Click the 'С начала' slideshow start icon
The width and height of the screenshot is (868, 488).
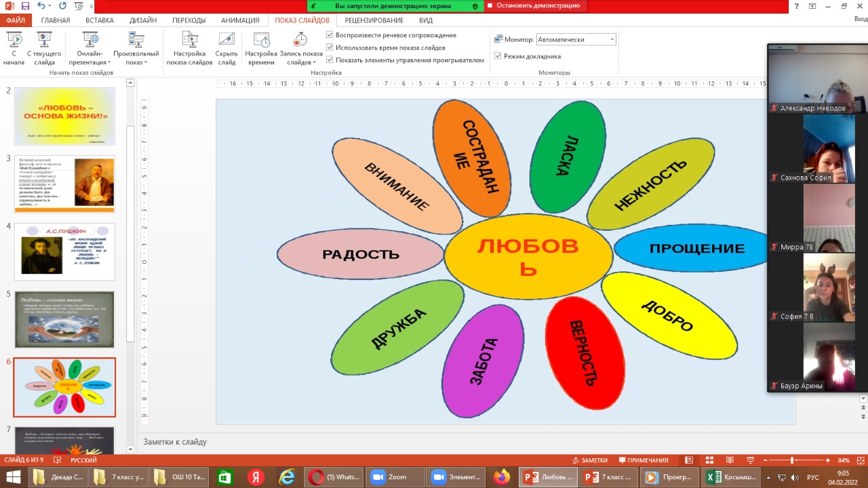pos(14,41)
